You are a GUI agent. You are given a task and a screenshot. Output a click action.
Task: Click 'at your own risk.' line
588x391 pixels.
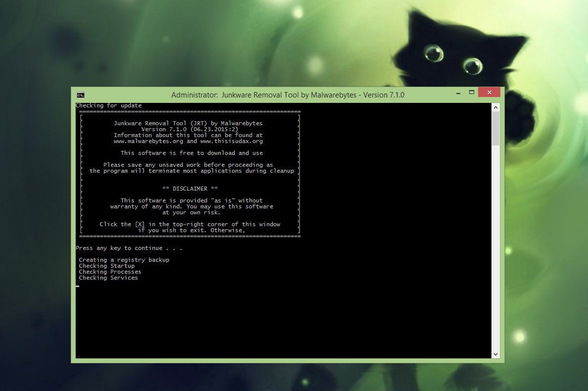point(192,212)
